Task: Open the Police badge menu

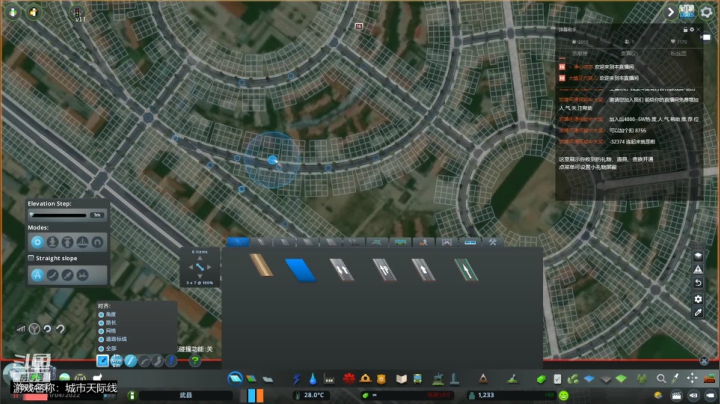Action: click(381, 379)
